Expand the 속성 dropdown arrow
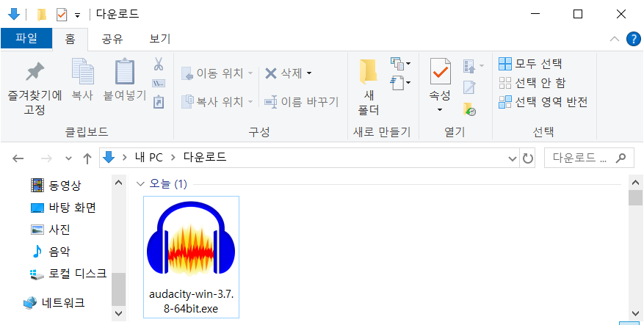 (440, 110)
